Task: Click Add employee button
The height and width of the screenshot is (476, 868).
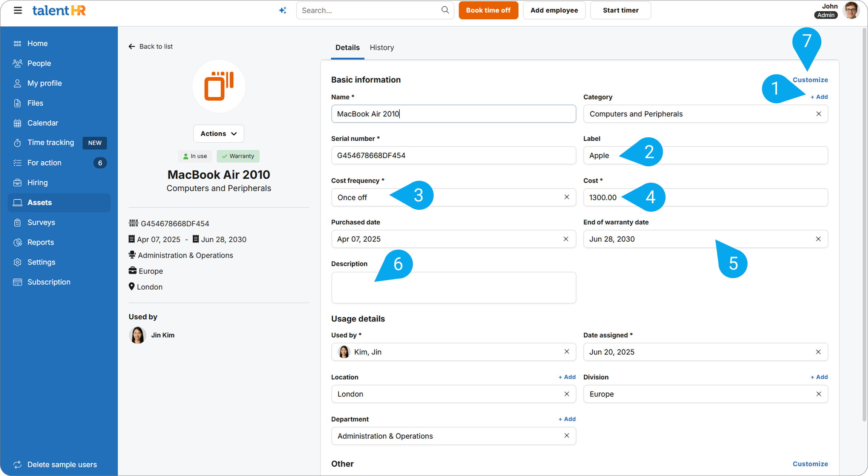Action: pyautogui.click(x=554, y=11)
